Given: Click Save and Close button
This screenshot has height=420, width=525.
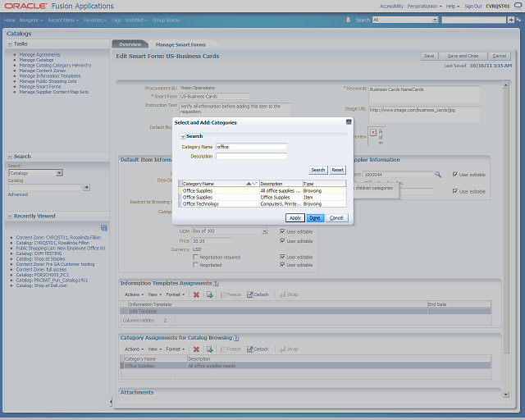Looking at the screenshot, I should click(x=463, y=56).
